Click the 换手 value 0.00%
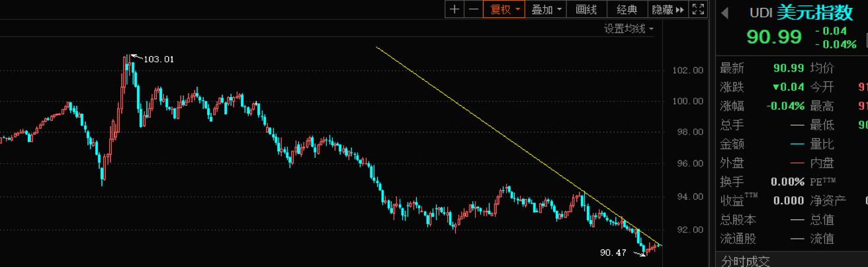 coord(788,181)
